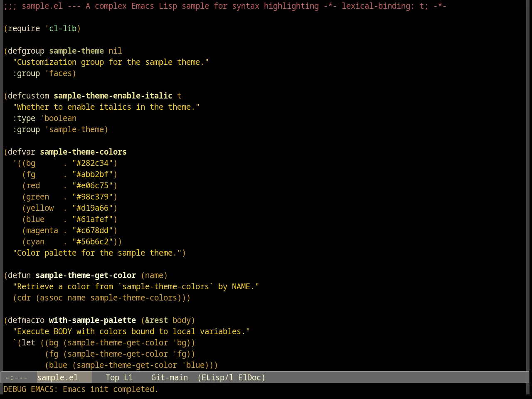
Task: Click the magenta key in the color alist
Action: click(x=42, y=230)
